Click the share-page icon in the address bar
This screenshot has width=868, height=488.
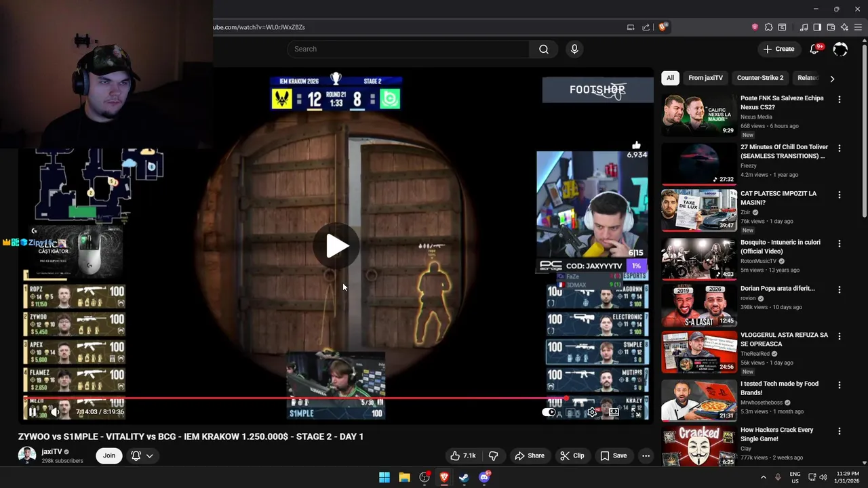point(646,27)
